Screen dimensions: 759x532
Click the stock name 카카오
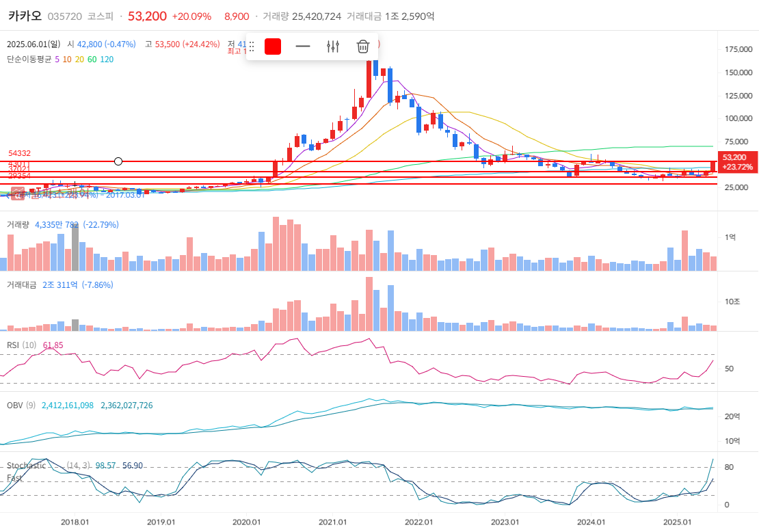click(x=25, y=16)
